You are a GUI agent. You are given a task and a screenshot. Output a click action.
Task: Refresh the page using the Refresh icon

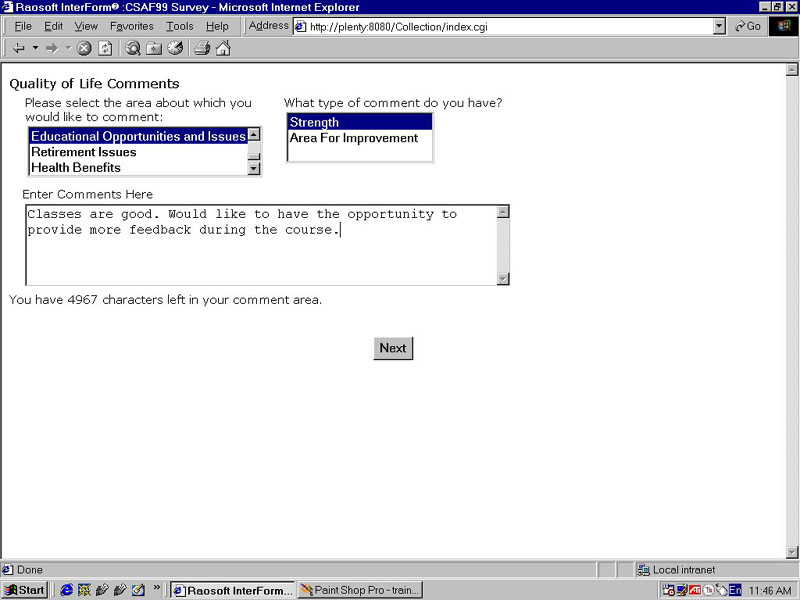(105, 48)
